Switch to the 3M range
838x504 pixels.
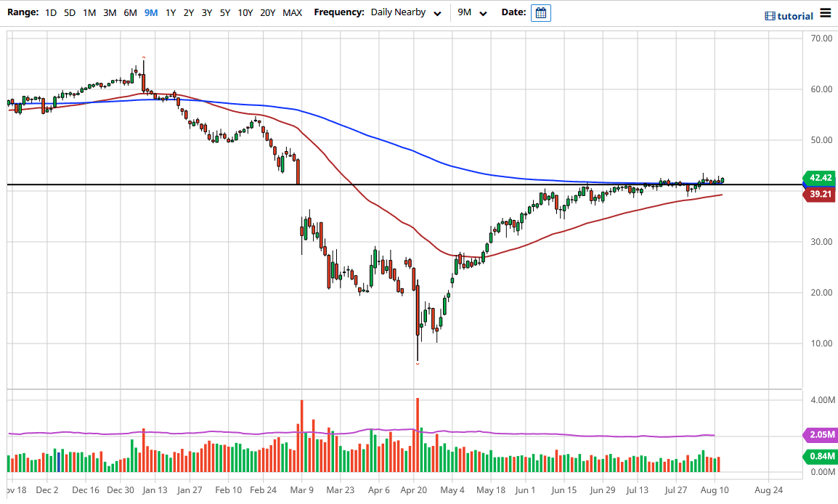coord(110,12)
